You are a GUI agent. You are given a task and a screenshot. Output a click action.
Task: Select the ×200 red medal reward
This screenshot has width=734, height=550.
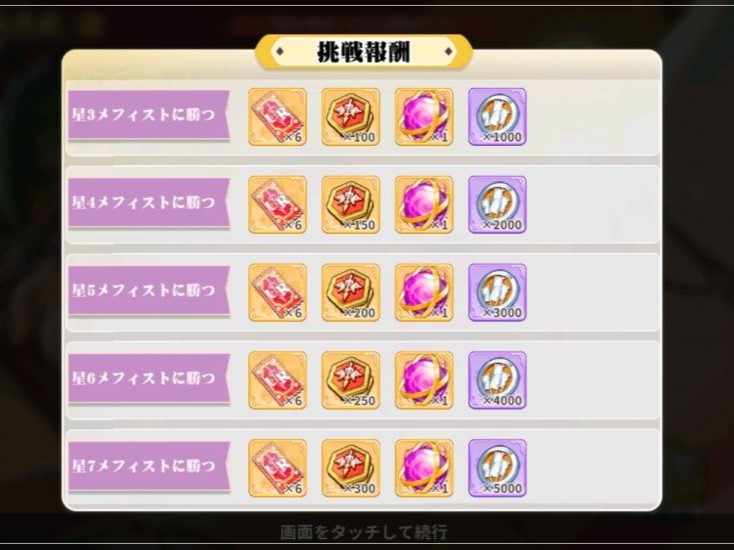click(351, 293)
